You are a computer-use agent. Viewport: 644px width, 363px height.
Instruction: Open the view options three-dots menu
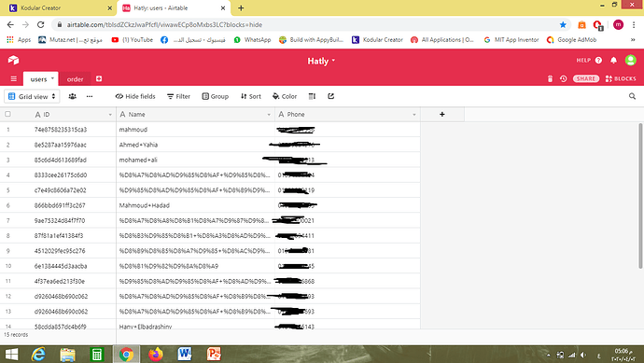[90, 96]
